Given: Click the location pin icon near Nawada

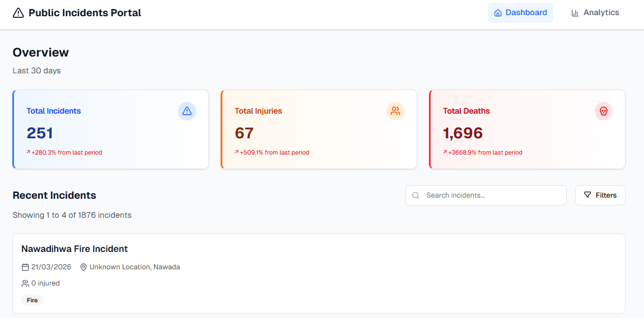Looking at the screenshot, I should coord(83,267).
